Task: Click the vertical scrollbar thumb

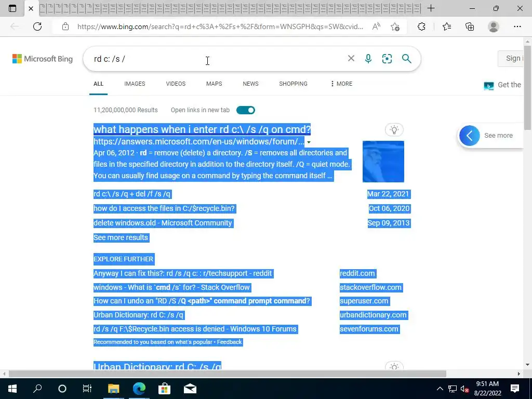Action: [x=527, y=88]
